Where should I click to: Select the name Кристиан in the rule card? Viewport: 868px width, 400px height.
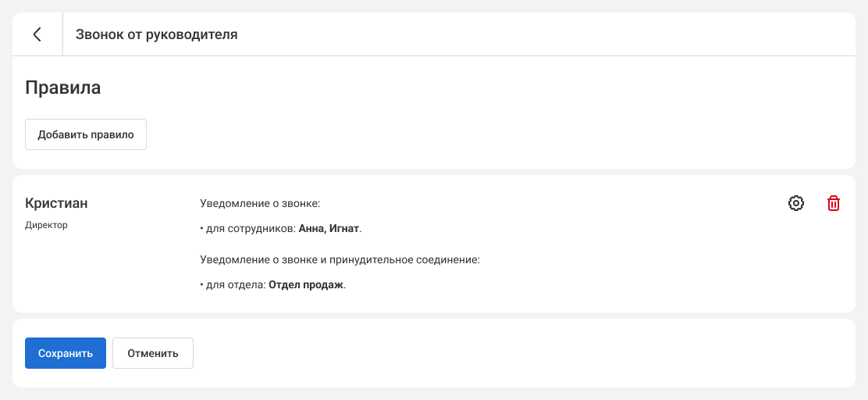[56, 204]
